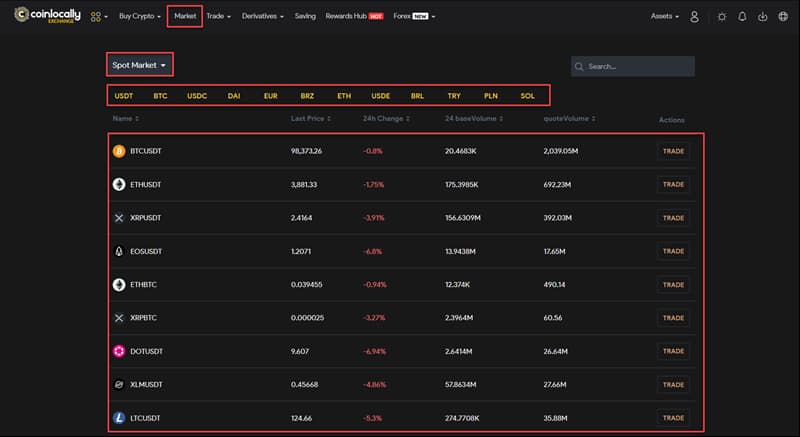
Task: Open the Spot Market selector dropdown
Action: tap(139, 65)
